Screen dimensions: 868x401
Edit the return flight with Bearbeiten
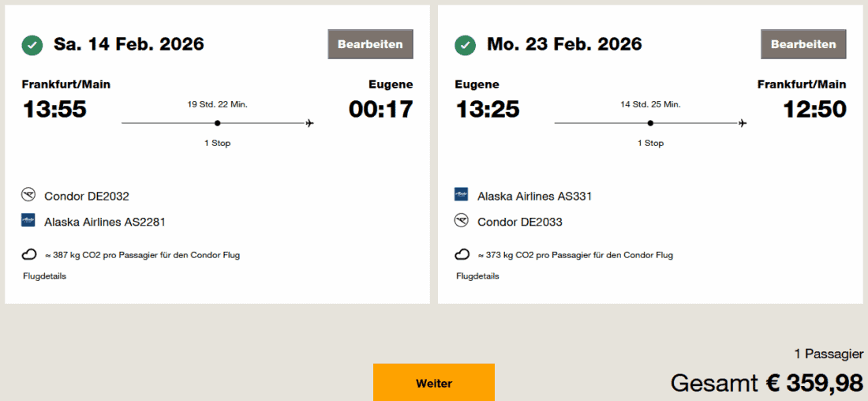click(x=803, y=44)
